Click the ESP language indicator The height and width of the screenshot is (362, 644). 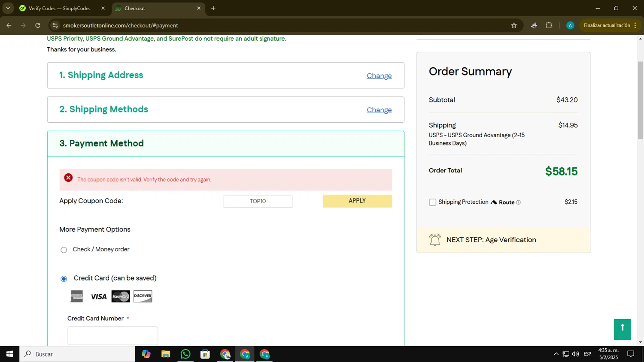(x=587, y=354)
